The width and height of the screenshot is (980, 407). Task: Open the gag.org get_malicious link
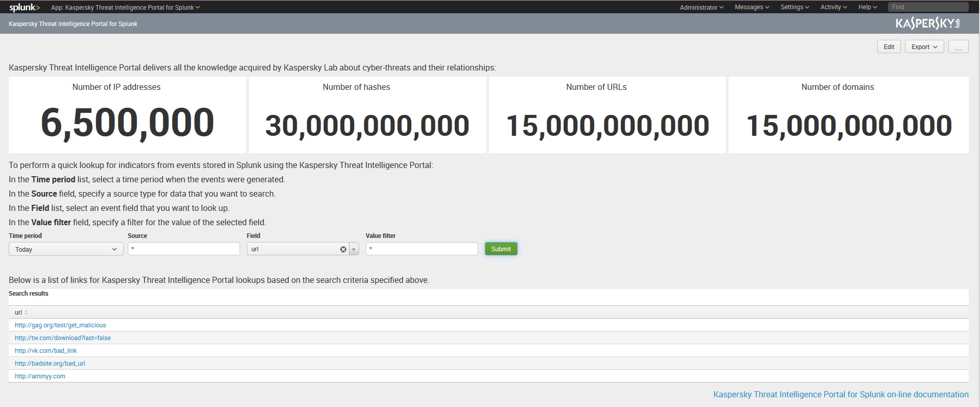(60, 325)
